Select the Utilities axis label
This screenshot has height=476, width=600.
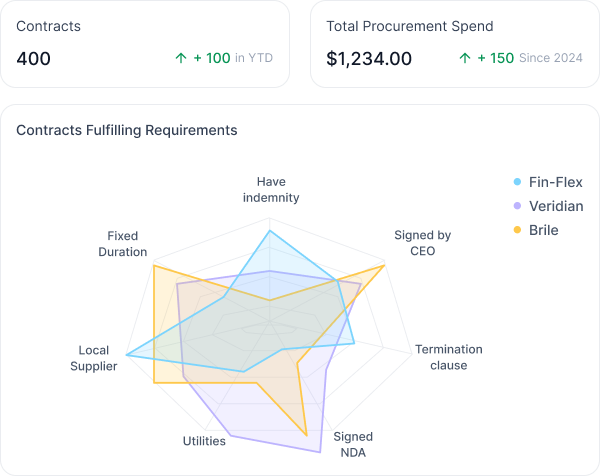coord(204,441)
